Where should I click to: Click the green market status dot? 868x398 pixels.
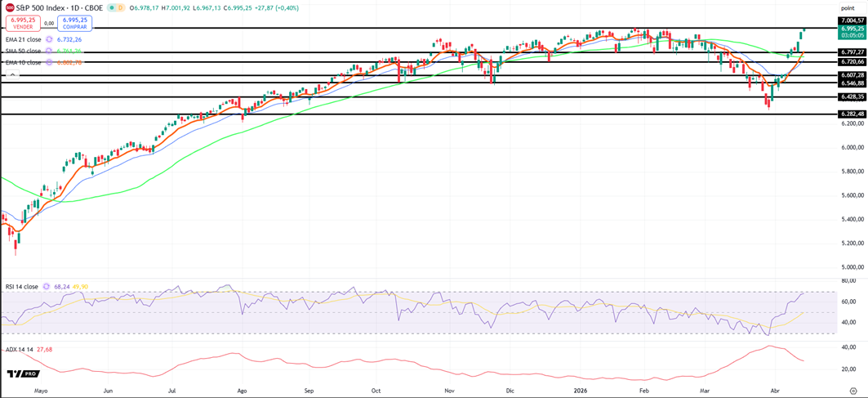113,7
